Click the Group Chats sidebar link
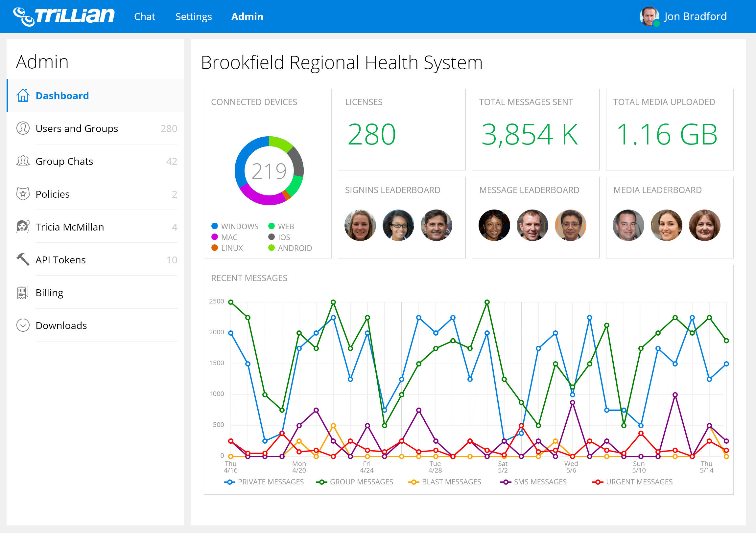Viewport: 756px width, 533px height. pyautogui.click(x=64, y=161)
